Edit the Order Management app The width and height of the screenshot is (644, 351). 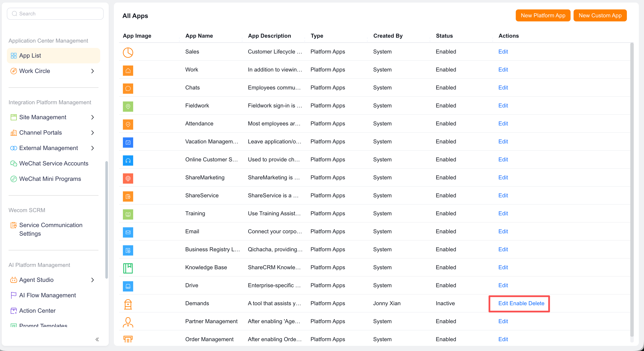pos(503,339)
